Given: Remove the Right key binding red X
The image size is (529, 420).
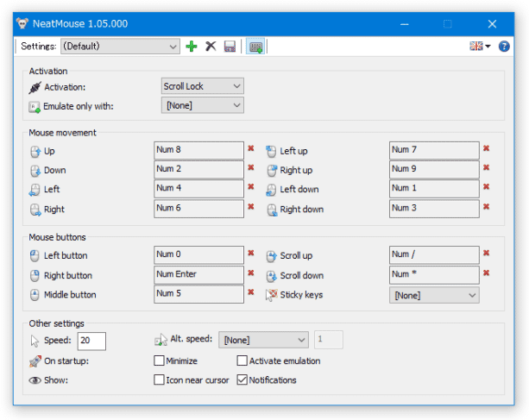Looking at the screenshot, I should (250, 207).
